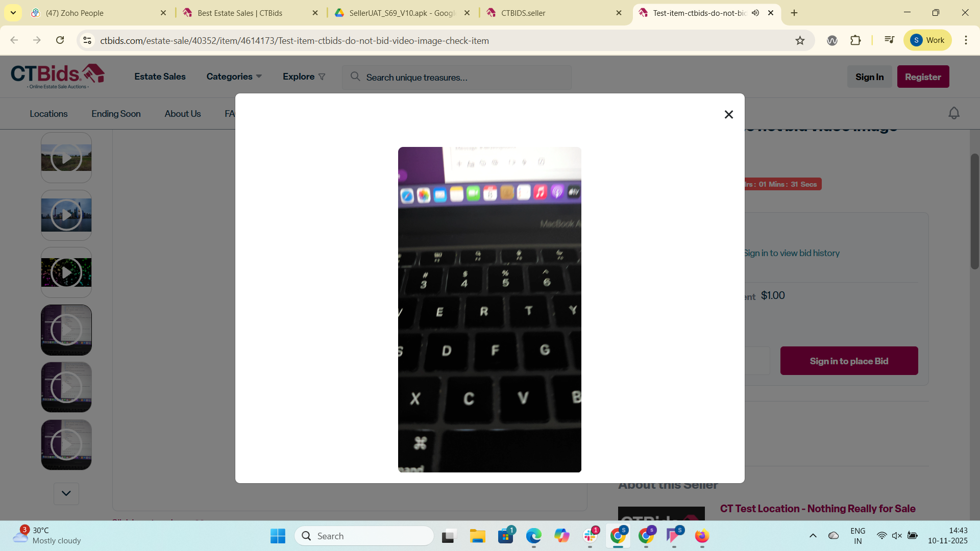Close the video preview modal
The height and width of the screenshot is (551, 980).
pos(728,115)
